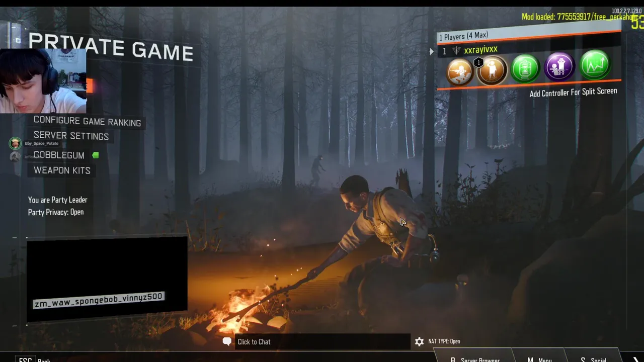Click the hexagonal badge numbered 1
The image size is (644, 362).
pos(478,63)
